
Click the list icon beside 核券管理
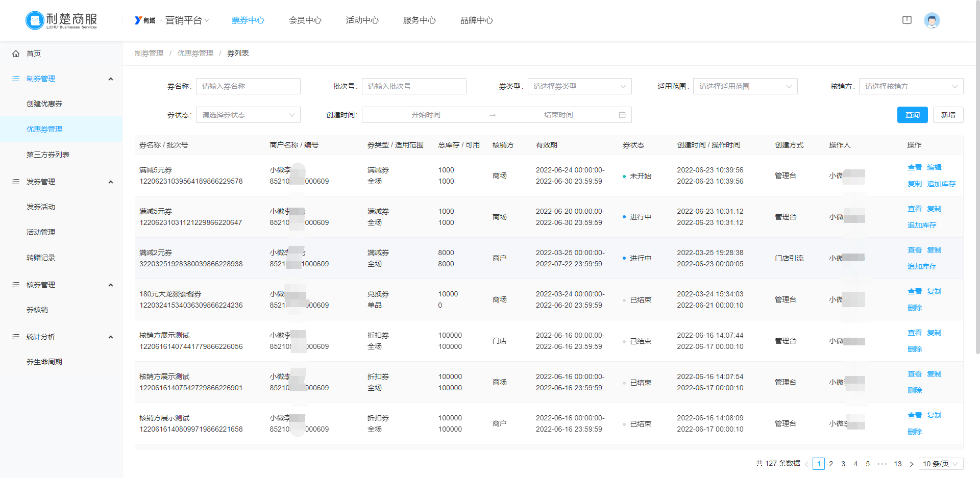click(16, 285)
